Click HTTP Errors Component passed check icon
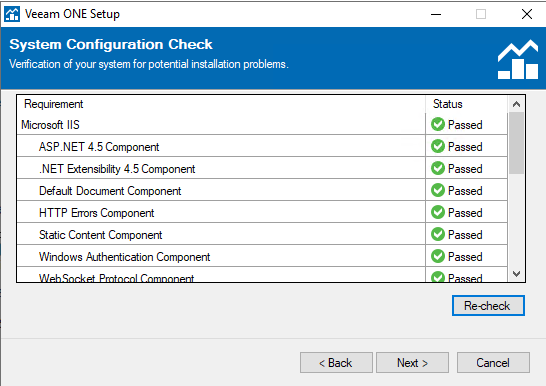 [x=438, y=212]
